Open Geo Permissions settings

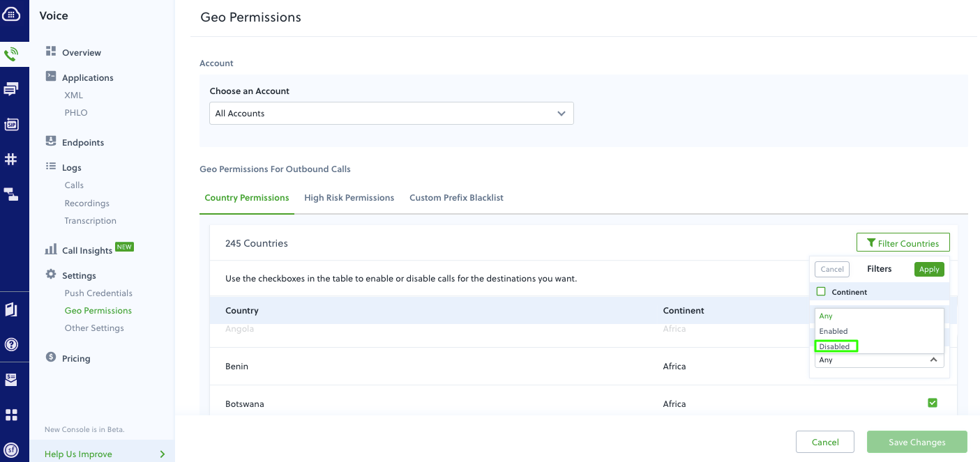coord(98,310)
